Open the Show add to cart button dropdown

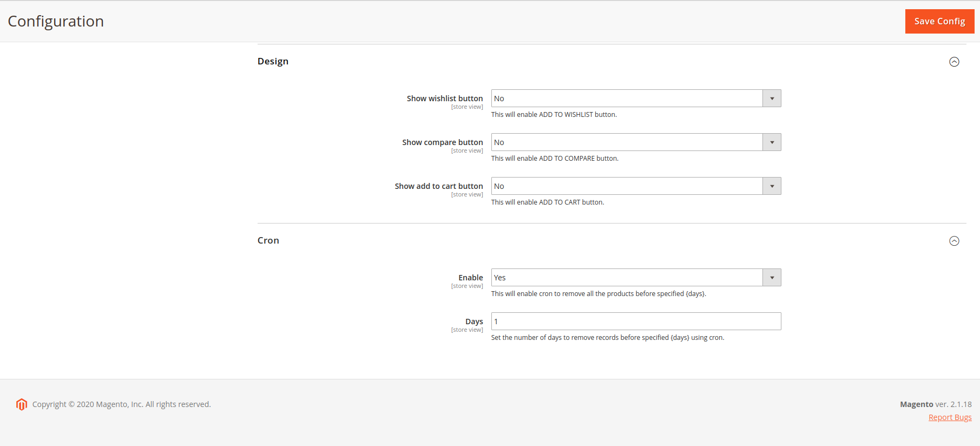(636, 186)
